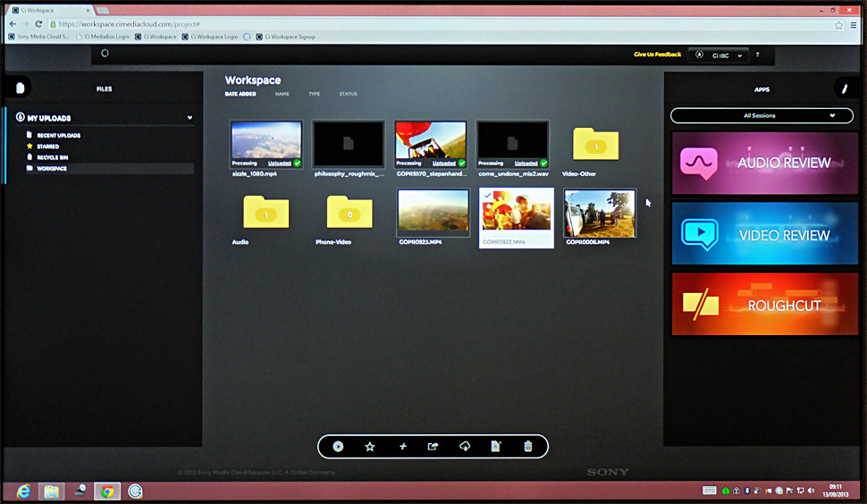The width and height of the screenshot is (867, 504).
Task: Star the selected file using bottom toolbar
Action: (370, 447)
